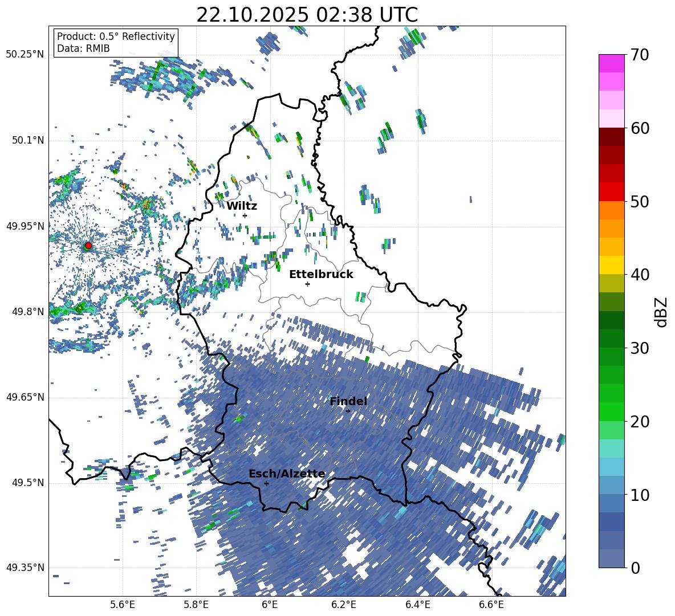This screenshot has height=616, width=675.
Task: Click the title 22.10.2025 02:38 UTC
Action: (307, 15)
